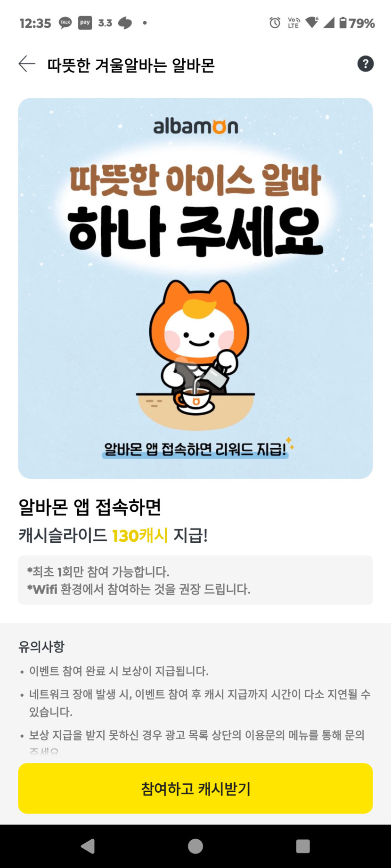Tap the albamon banner image
The width and height of the screenshot is (391, 868).
[x=195, y=288]
